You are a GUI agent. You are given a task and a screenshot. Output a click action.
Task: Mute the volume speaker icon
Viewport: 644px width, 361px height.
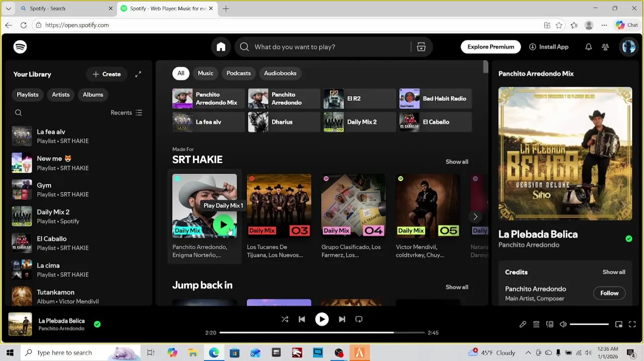563,324
